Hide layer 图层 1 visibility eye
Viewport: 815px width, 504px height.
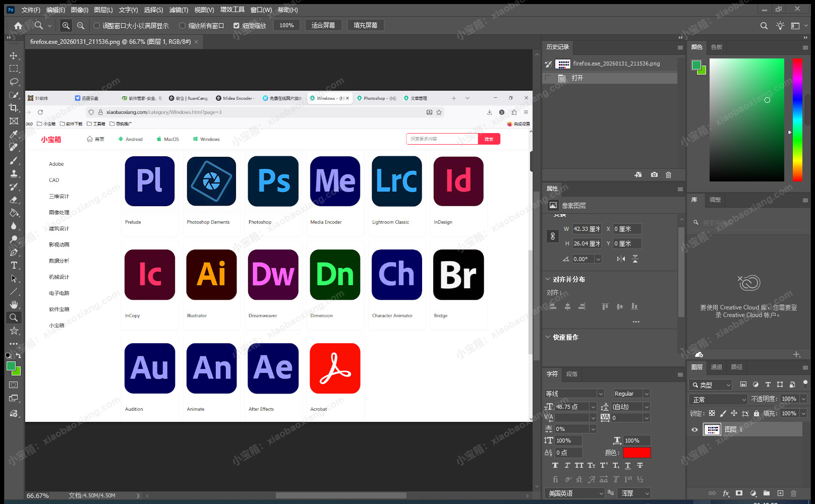click(x=694, y=429)
